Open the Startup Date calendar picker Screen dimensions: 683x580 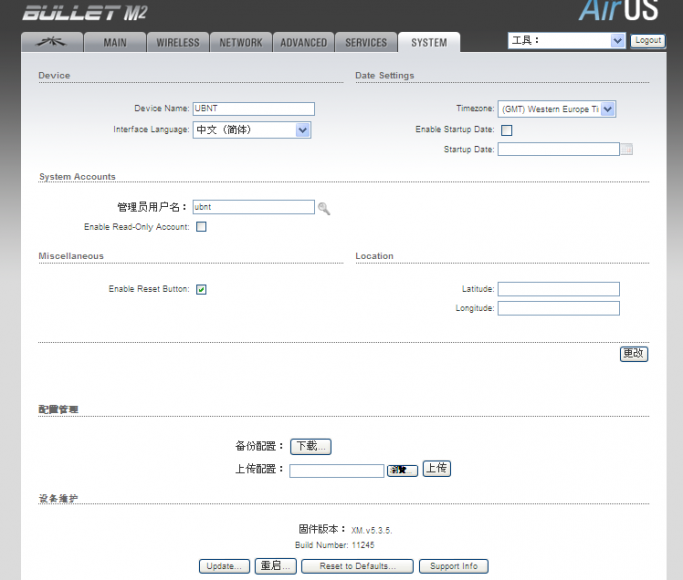pos(627,150)
